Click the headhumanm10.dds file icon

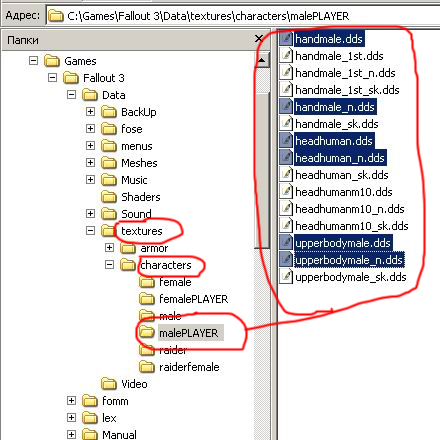click(x=286, y=191)
